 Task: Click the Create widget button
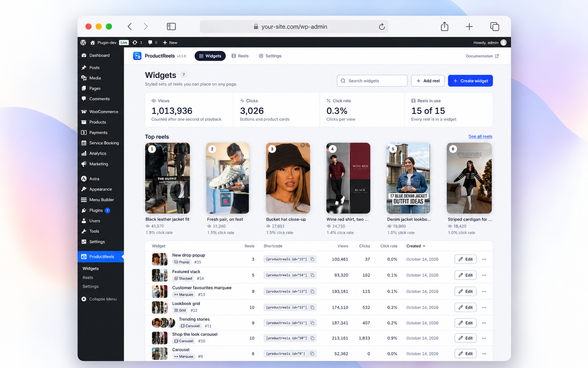pyautogui.click(x=470, y=81)
